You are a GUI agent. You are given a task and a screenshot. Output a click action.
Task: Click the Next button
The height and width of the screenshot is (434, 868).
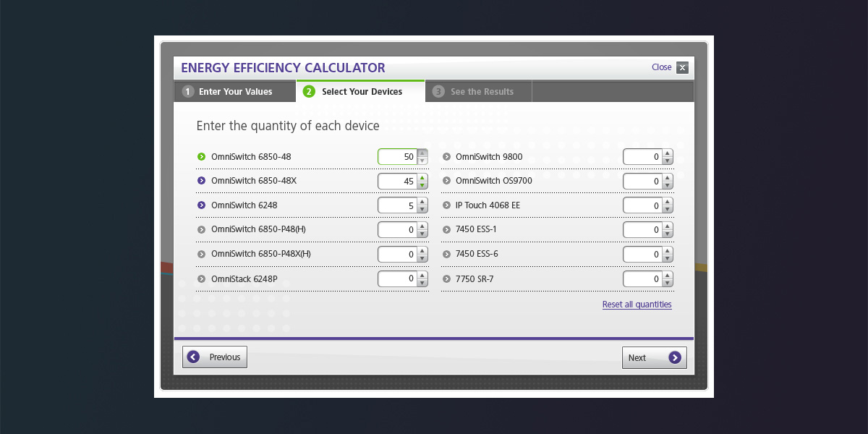pyautogui.click(x=654, y=357)
